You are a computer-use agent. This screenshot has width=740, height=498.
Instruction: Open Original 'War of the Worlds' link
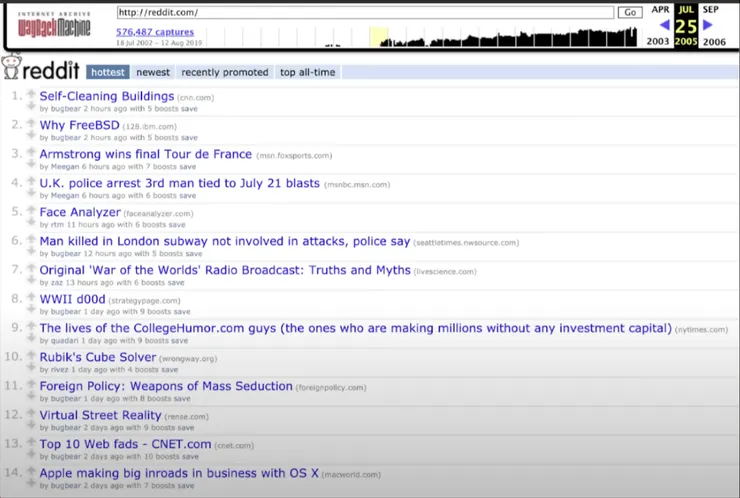(x=225, y=270)
